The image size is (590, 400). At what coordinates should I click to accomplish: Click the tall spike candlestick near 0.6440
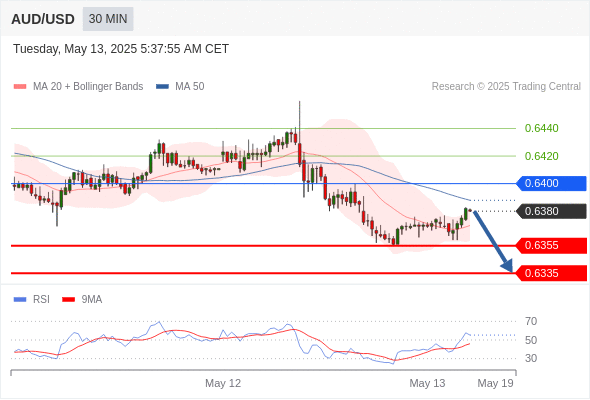coord(300,134)
